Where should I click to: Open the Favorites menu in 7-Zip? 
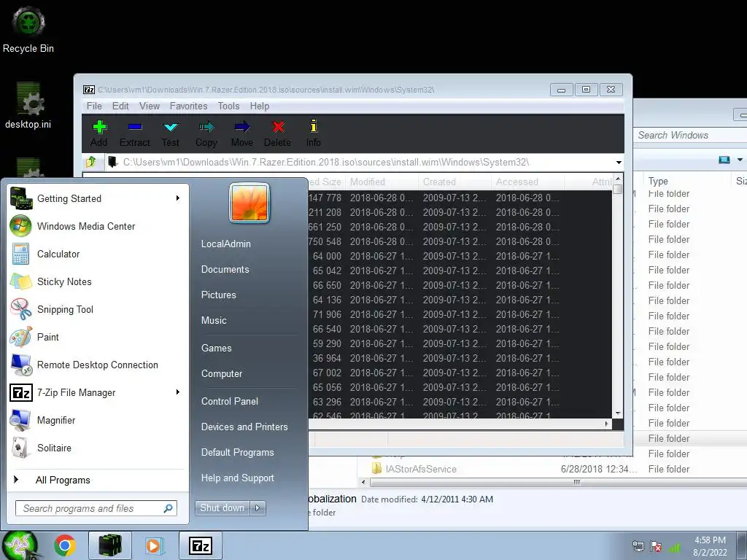(189, 106)
